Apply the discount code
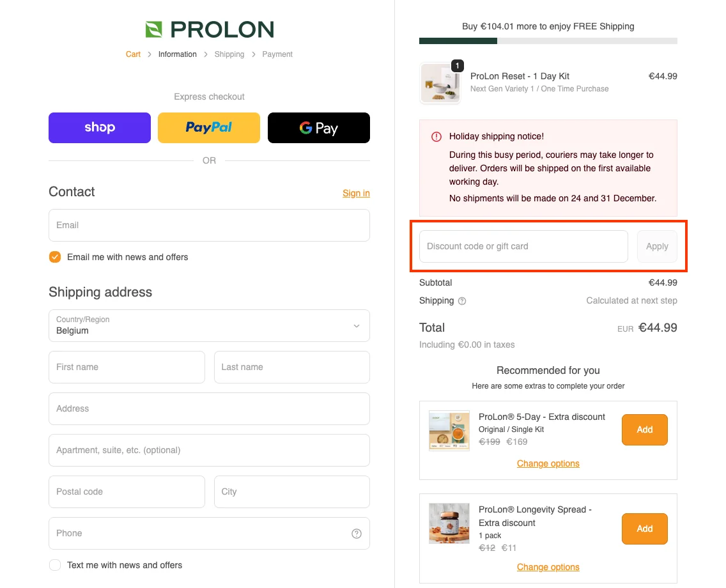The image size is (726, 588). pos(657,246)
